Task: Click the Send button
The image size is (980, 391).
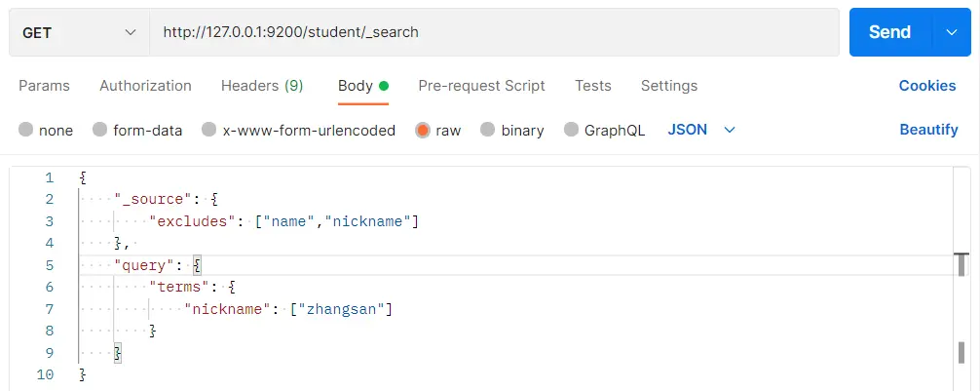Action: [x=888, y=32]
